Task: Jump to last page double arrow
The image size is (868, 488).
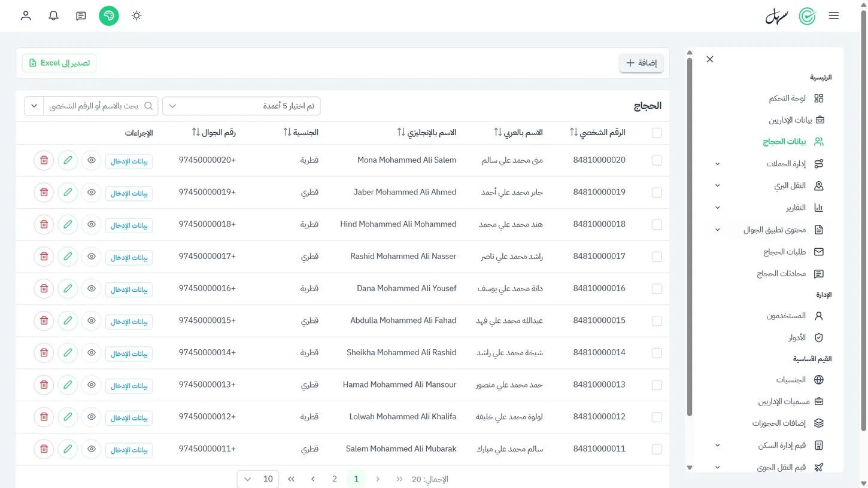Action: (292, 479)
